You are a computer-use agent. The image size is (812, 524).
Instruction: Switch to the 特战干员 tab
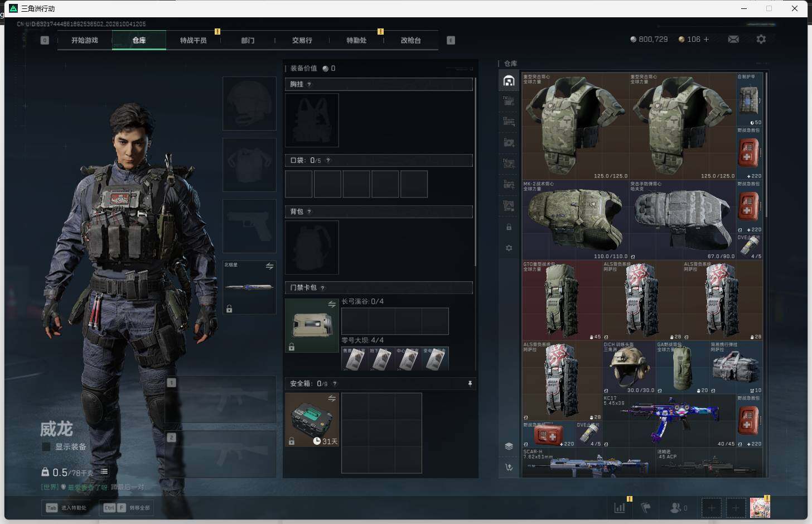click(193, 40)
